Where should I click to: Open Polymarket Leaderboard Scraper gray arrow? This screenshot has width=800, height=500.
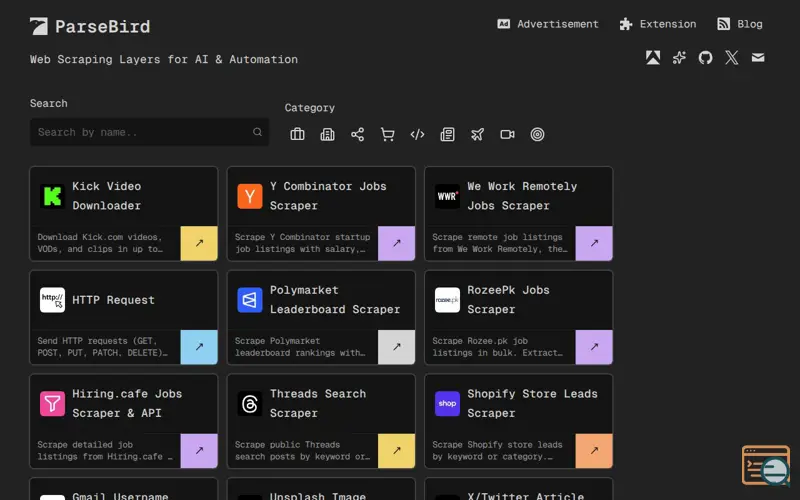[396, 347]
